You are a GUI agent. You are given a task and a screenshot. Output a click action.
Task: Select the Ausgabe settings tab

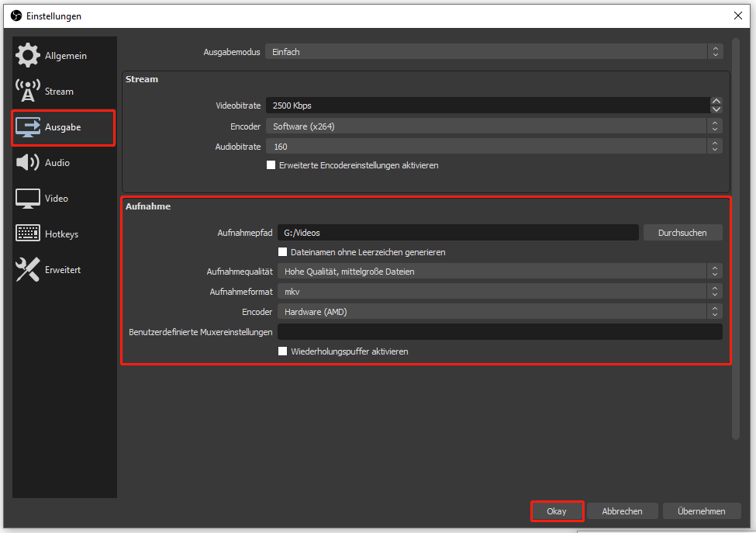coord(64,127)
